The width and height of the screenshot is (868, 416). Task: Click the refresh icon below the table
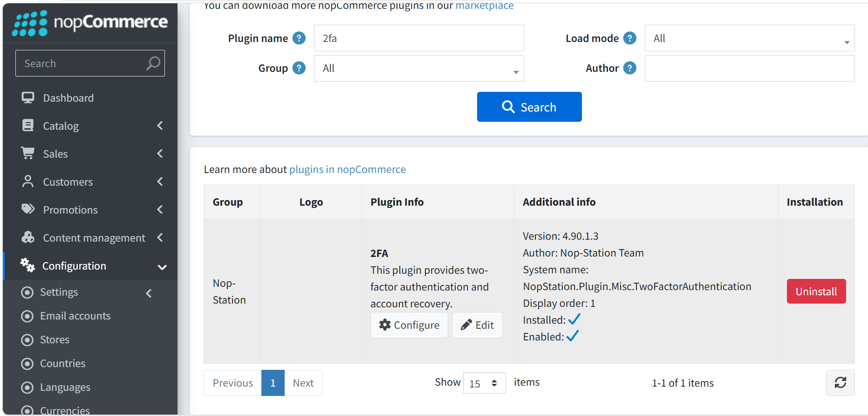click(x=841, y=383)
